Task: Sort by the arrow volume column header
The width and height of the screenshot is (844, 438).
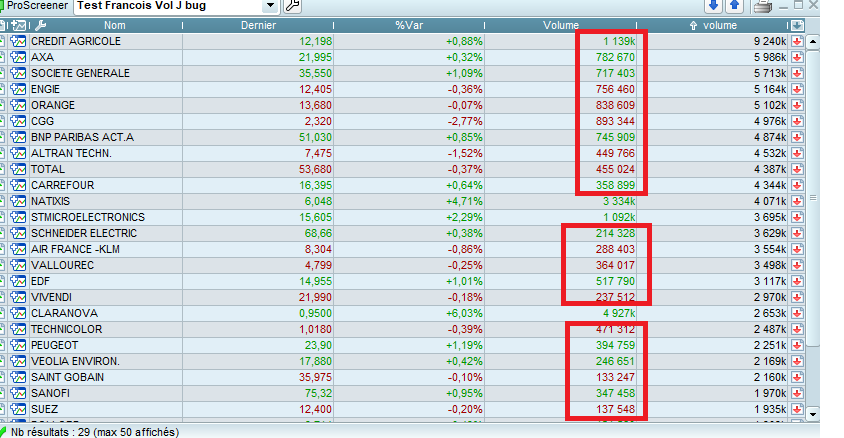Action: tap(713, 25)
